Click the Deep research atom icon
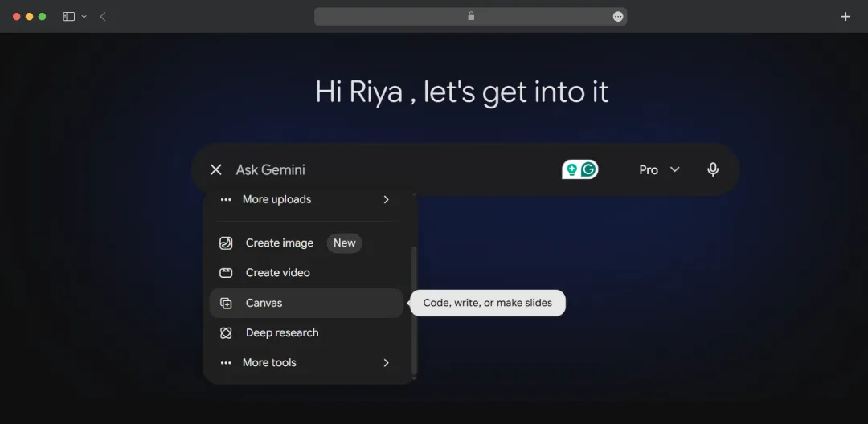This screenshot has width=868, height=424. [x=226, y=332]
